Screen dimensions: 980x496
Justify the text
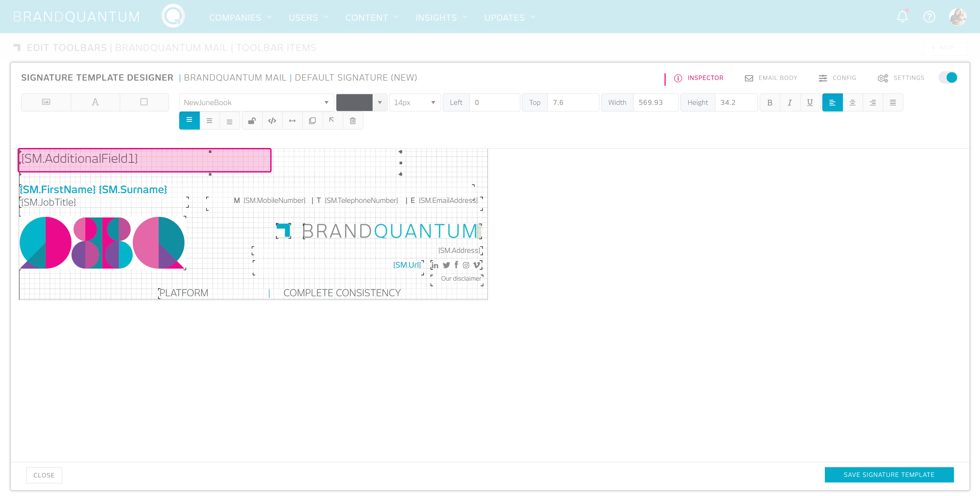click(893, 102)
